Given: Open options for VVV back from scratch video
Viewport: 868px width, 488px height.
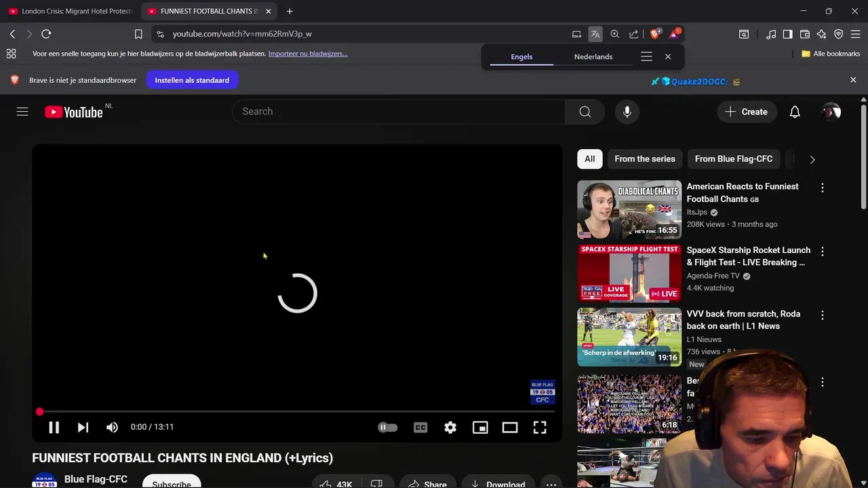Looking at the screenshot, I should coord(823,315).
